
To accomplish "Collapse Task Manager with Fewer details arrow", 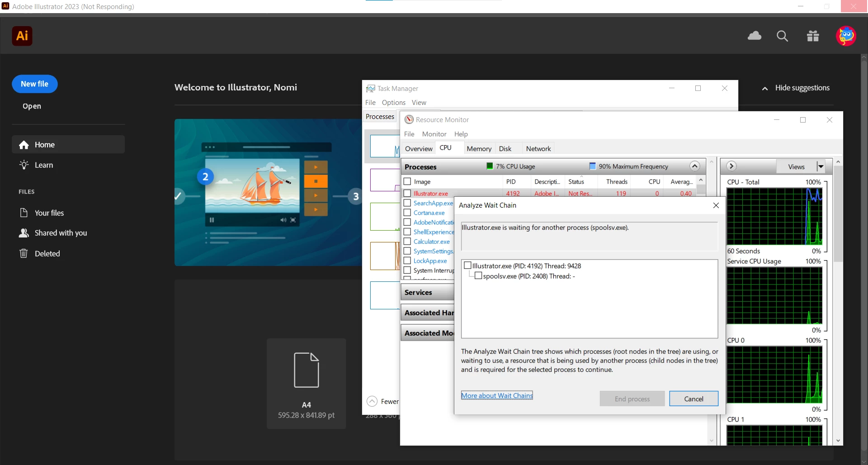I will (x=372, y=401).
